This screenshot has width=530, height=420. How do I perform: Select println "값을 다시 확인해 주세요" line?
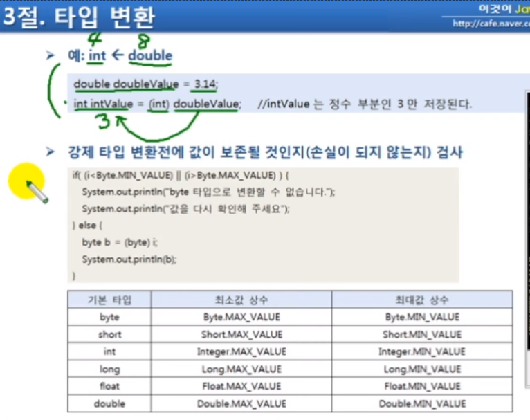(x=186, y=209)
